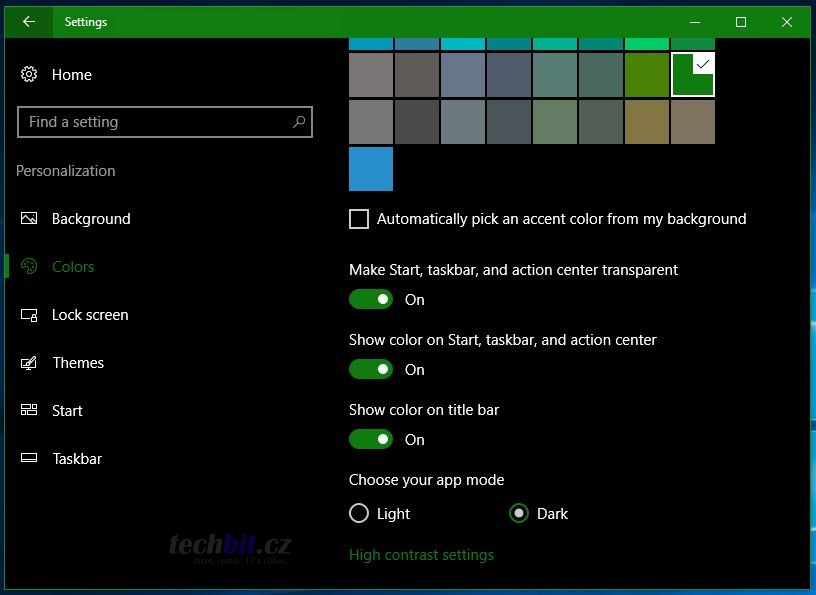The image size is (816, 595).
Task: Choose the Dark app mode option
Action: point(519,513)
